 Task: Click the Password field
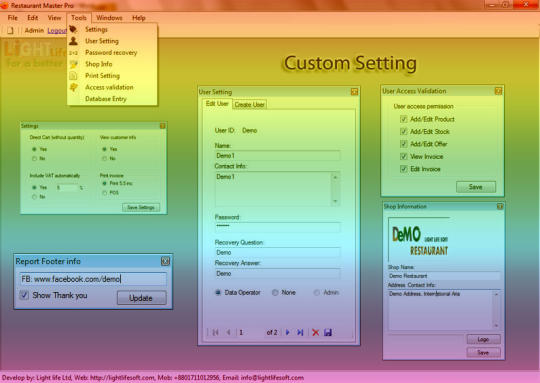point(277,226)
